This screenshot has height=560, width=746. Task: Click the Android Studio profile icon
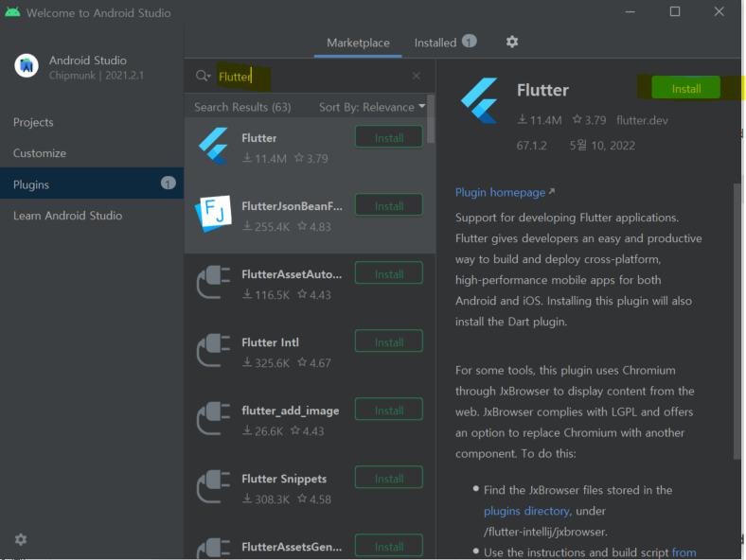point(27,65)
